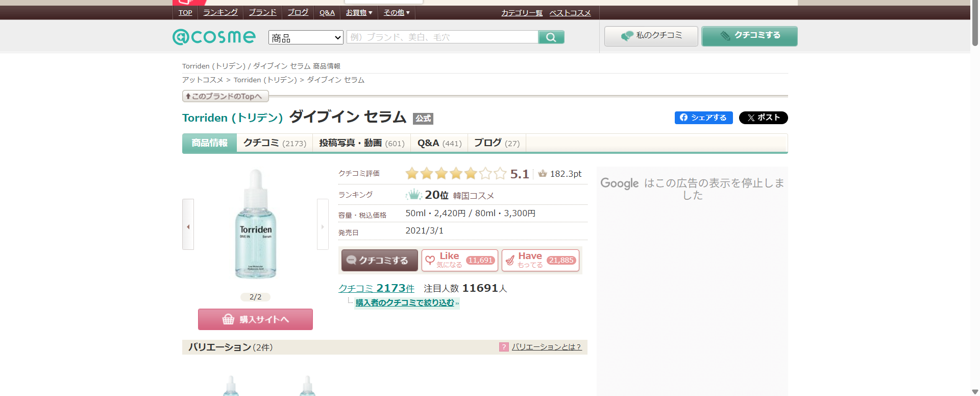Viewport: 980px width, 396px height.
Task: Click the release date 2021/3/1
Action: tap(424, 230)
